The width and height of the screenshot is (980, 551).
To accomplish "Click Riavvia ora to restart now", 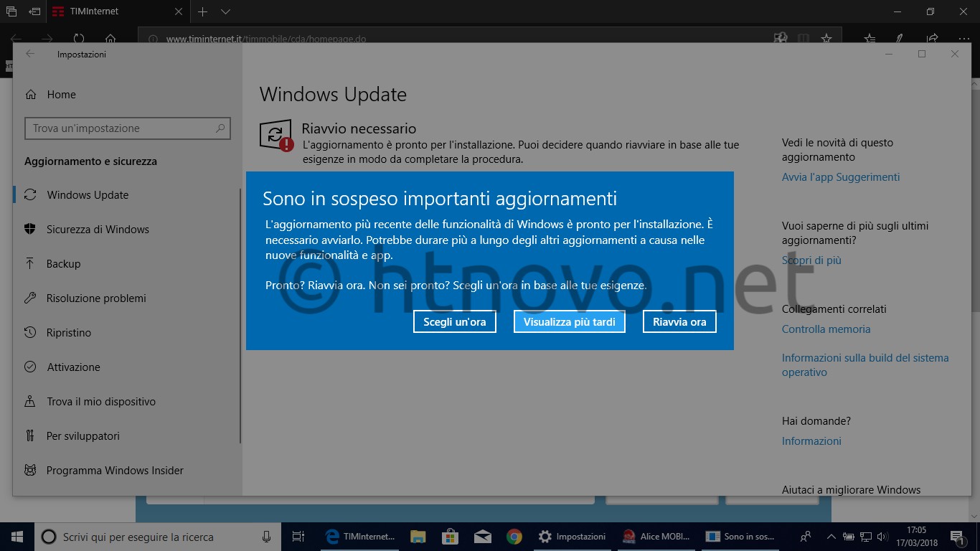I will [679, 321].
